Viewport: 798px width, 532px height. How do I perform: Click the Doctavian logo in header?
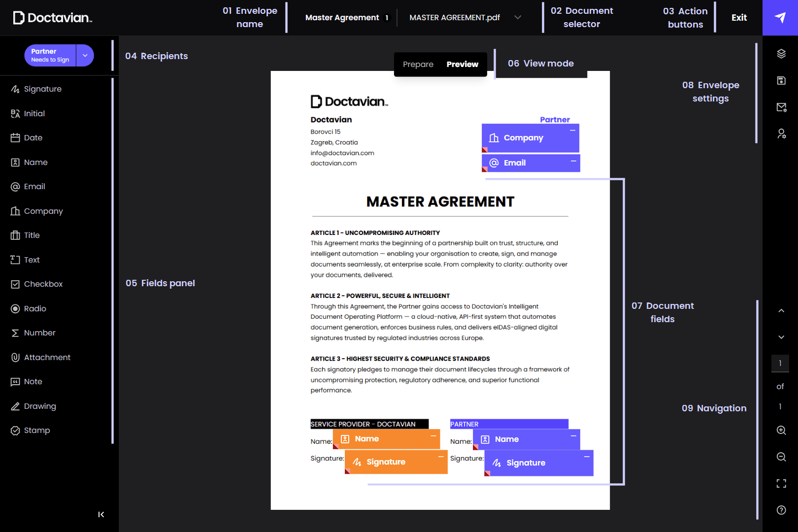(52, 18)
